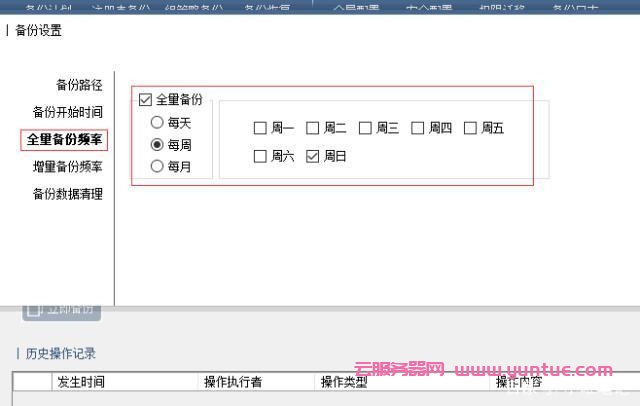The image size is (640, 406).
Task: Open the 备份数据清理 section
Action: click(67, 194)
